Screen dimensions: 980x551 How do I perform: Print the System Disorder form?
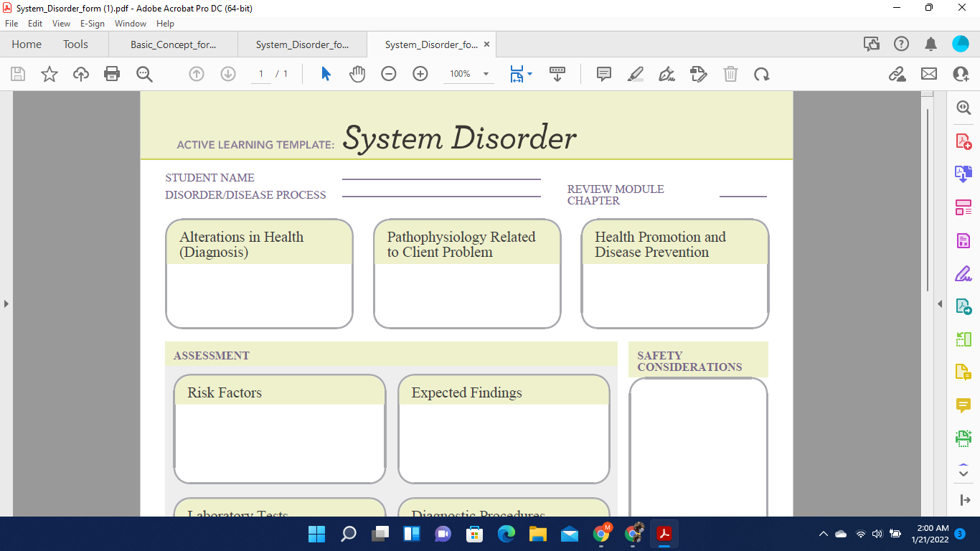[x=112, y=73]
